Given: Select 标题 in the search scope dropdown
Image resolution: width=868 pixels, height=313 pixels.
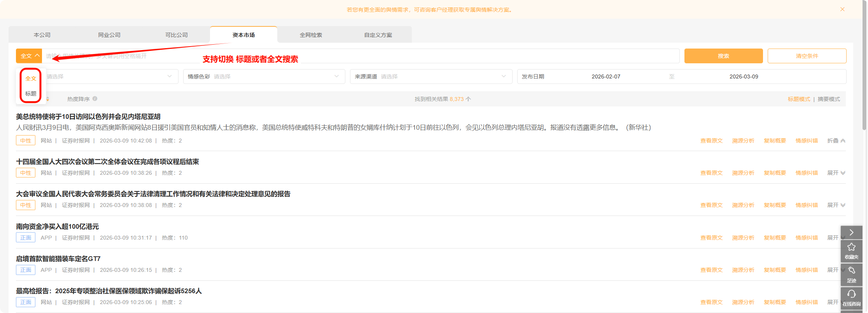Looking at the screenshot, I should (x=31, y=94).
